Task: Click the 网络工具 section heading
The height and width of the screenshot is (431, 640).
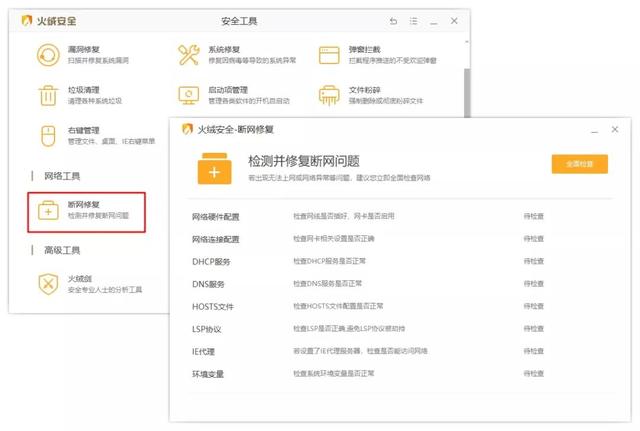Action: [x=62, y=176]
